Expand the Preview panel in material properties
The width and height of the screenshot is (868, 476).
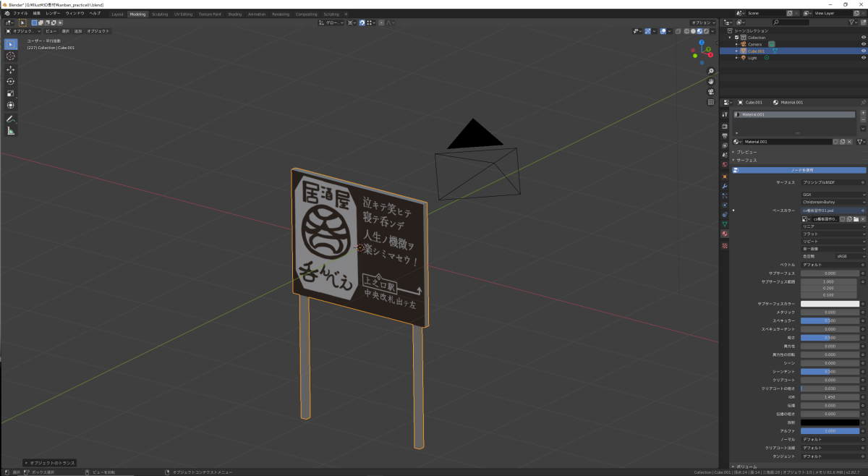coord(746,152)
